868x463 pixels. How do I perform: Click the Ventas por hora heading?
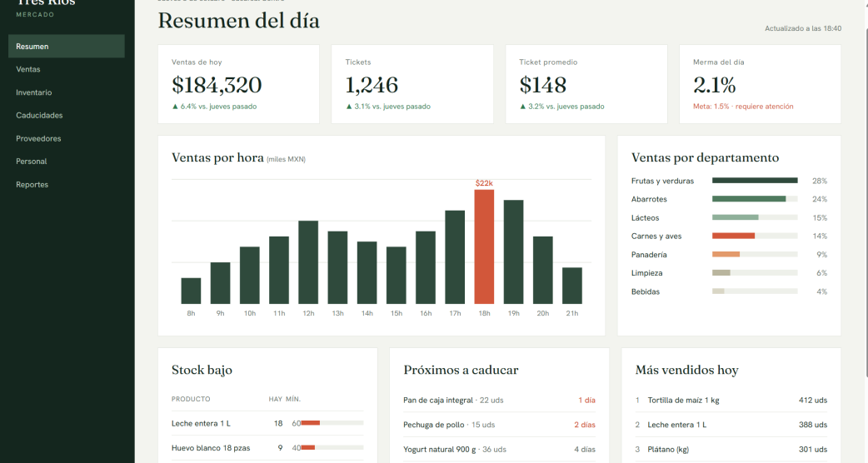click(x=217, y=157)
